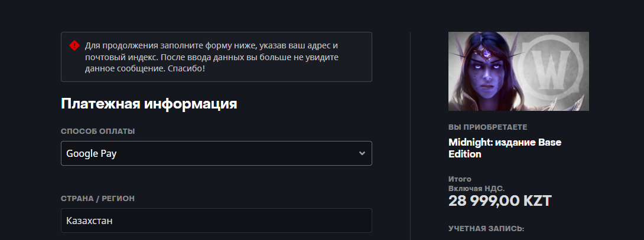Screen dimensions: 644x240
Task: Click the Платежная информация heading
Action: pyautogui.click(x=149, y=104)
